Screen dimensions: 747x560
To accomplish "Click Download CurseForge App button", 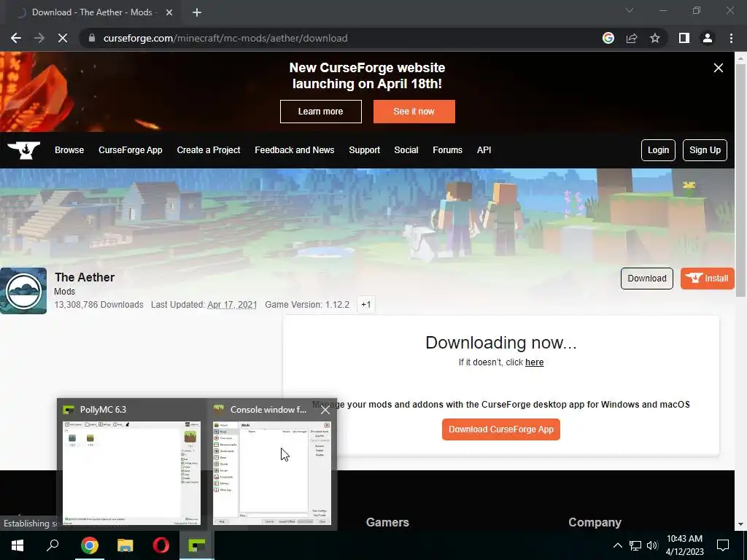I will (501, 429).
